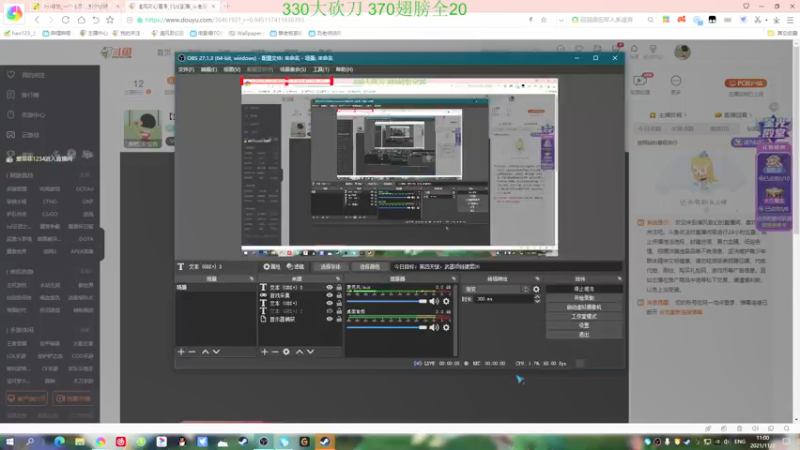Open transition properties gear icon
Viewport: 800px width, 450px height.
(x=536, y=289)
